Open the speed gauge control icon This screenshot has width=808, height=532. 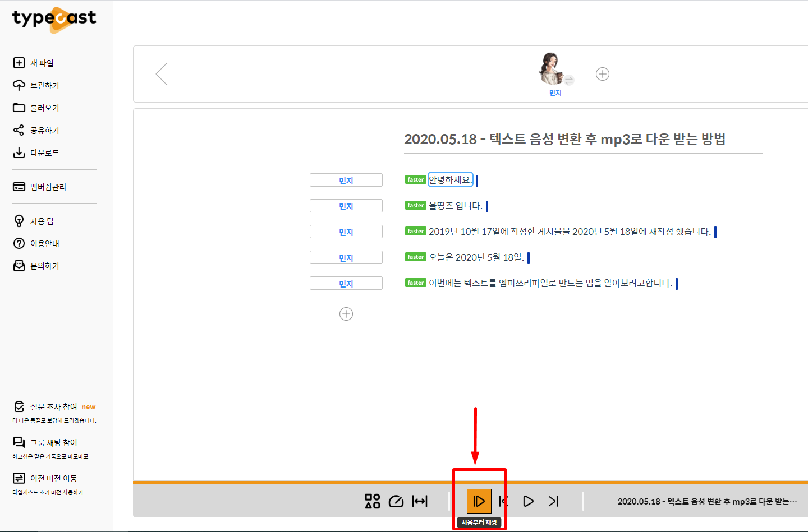point(396,501)
